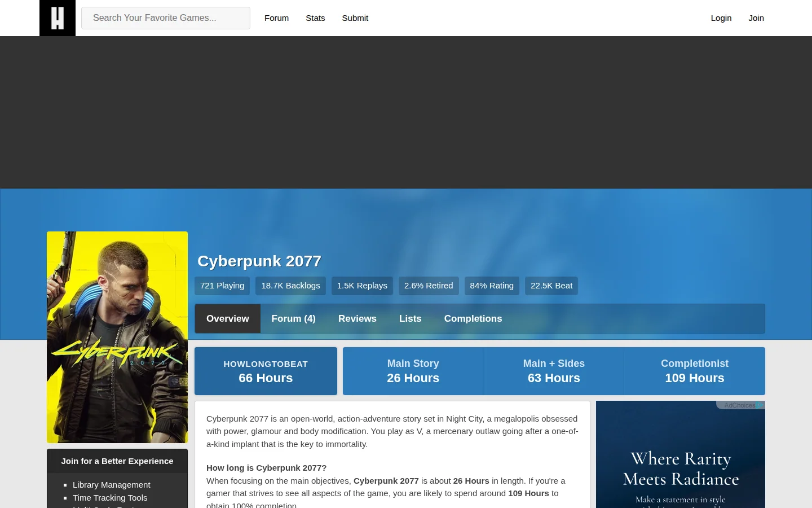Open the Forum navigation link

coord(276,18)
